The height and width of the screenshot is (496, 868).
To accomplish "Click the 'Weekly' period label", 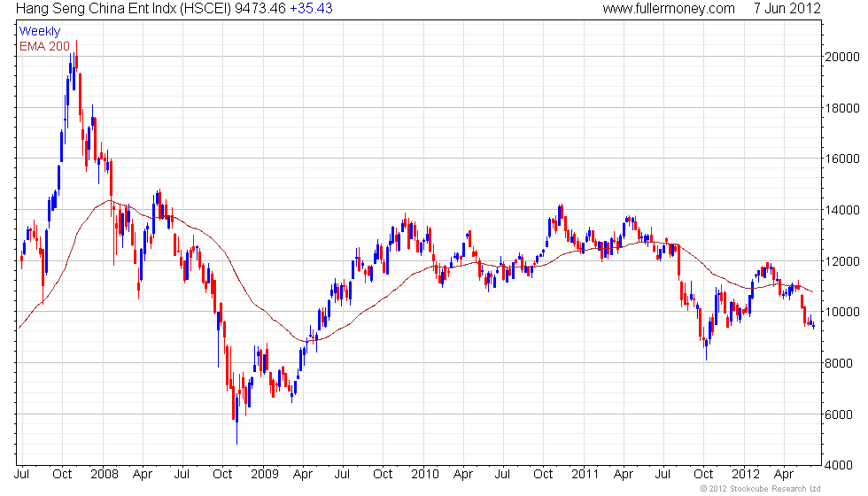I will click(x=39, y=32).
